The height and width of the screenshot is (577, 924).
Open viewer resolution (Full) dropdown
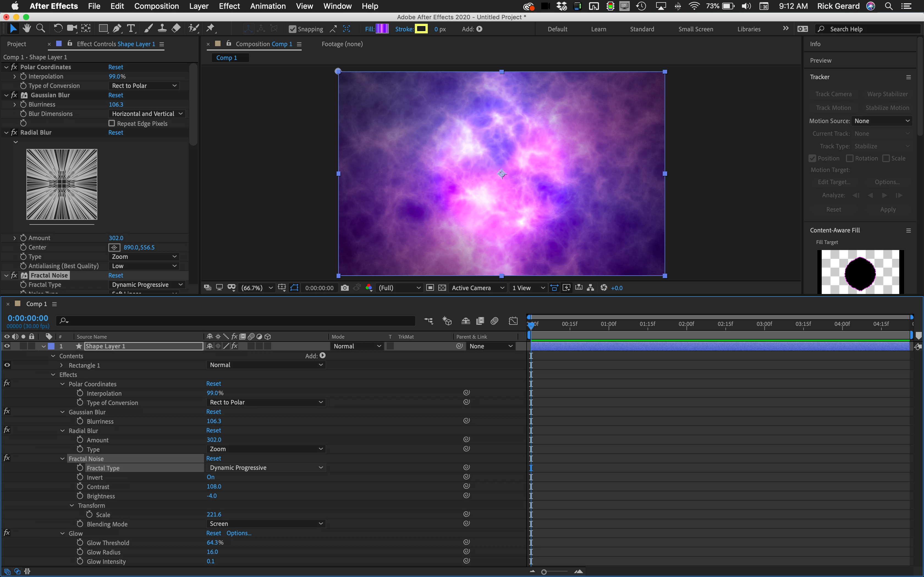click(399, 288)
